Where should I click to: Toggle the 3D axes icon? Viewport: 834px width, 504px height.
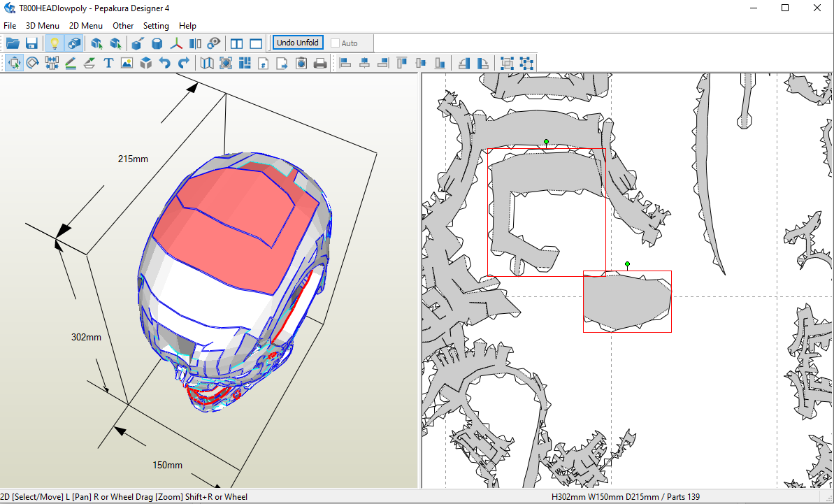(x=176, y=43)
